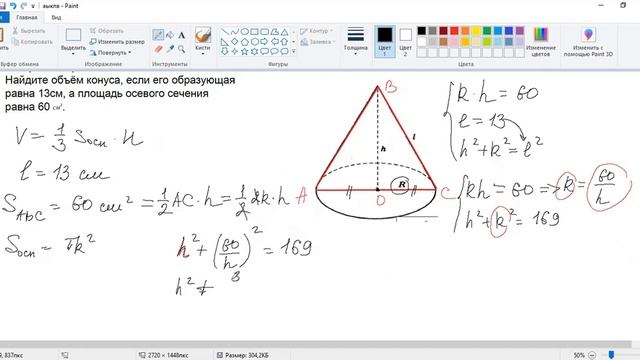Image resolution: width=640 pixels, height=360 pixels.
Task: Pick the Pentagon shape
Action: (x=244, y=42)
